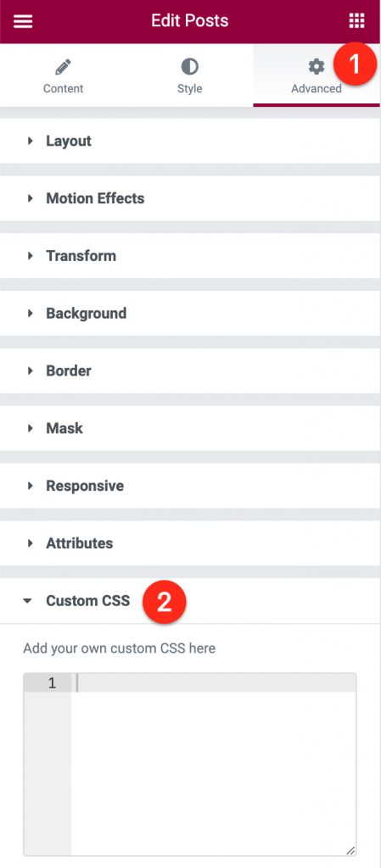Open the widgets grid icon
This screenshot has height=868, width=381.
coord(357,21)
